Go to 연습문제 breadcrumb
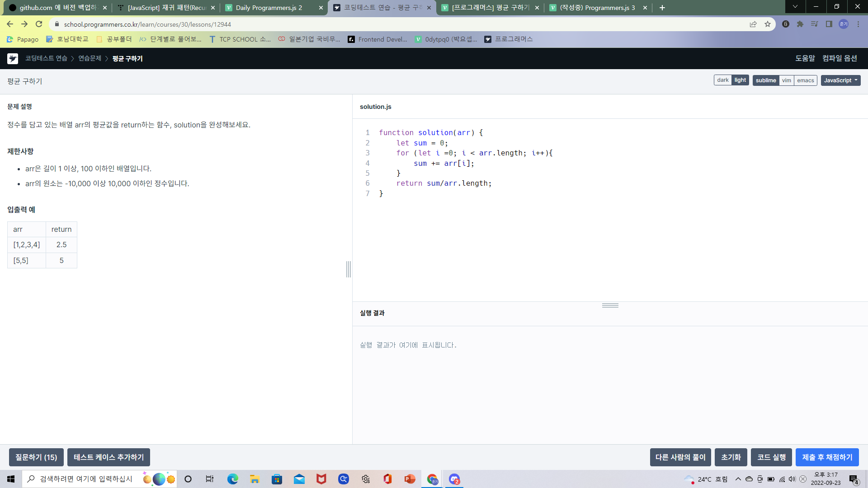The image size is (868, 488). [x=90, y=58]
